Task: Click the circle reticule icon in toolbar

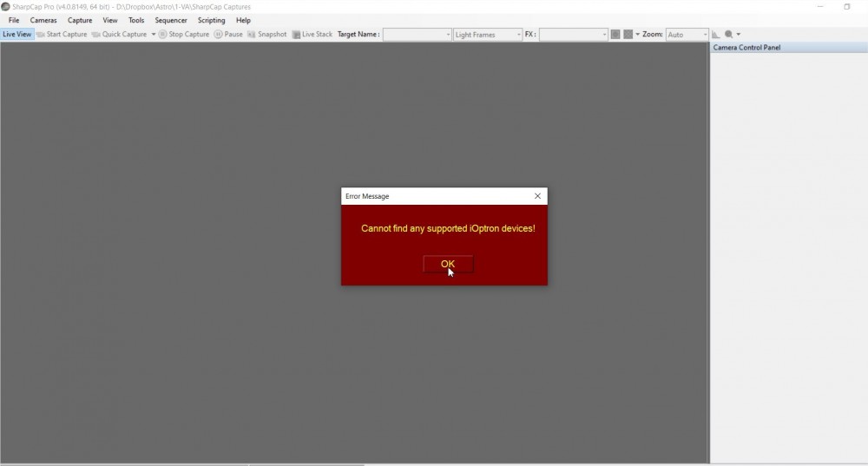Action: (615, 35)
